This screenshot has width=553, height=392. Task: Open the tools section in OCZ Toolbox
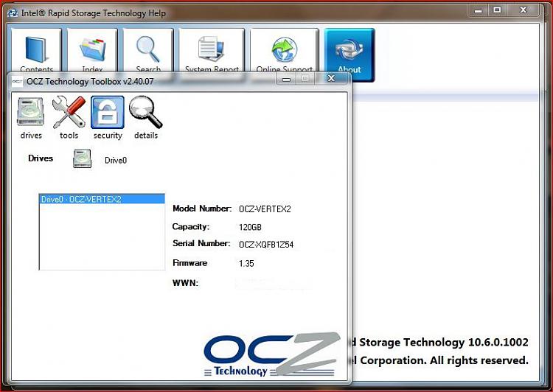coord(69,118)
